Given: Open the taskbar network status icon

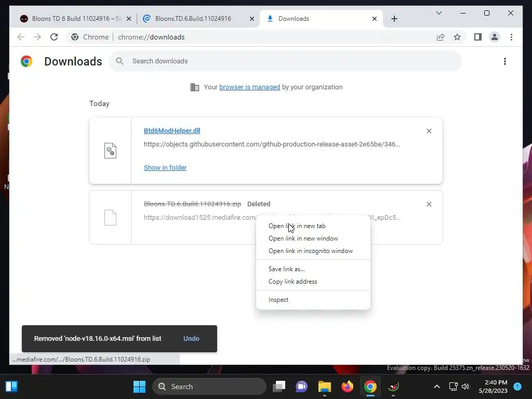Looking at the screenshot, I should [453, 387].
